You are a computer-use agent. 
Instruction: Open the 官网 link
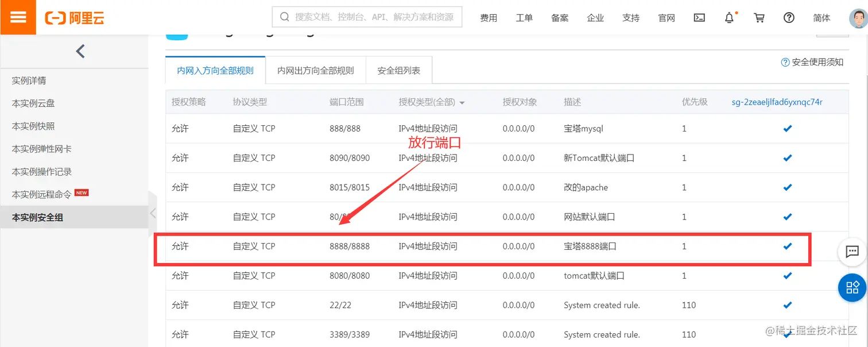tap(666, 18)
